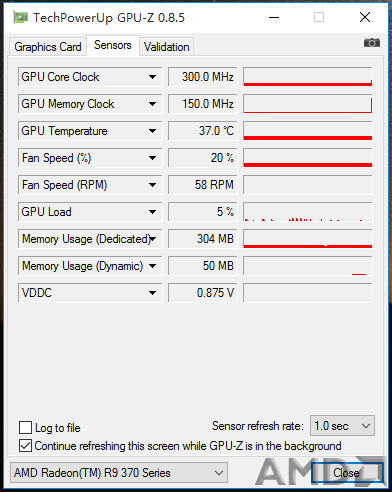The image size is (392, 492).
Task: Open the Sensor refresh rate combo box
Action: point(342,426)
